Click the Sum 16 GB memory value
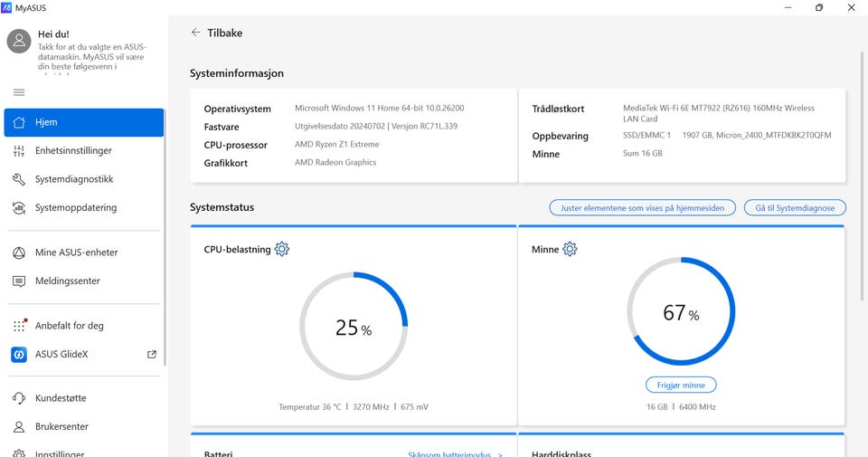Image resolution: width=868 pixels, height=457 pixels. (x=643, y=154)
